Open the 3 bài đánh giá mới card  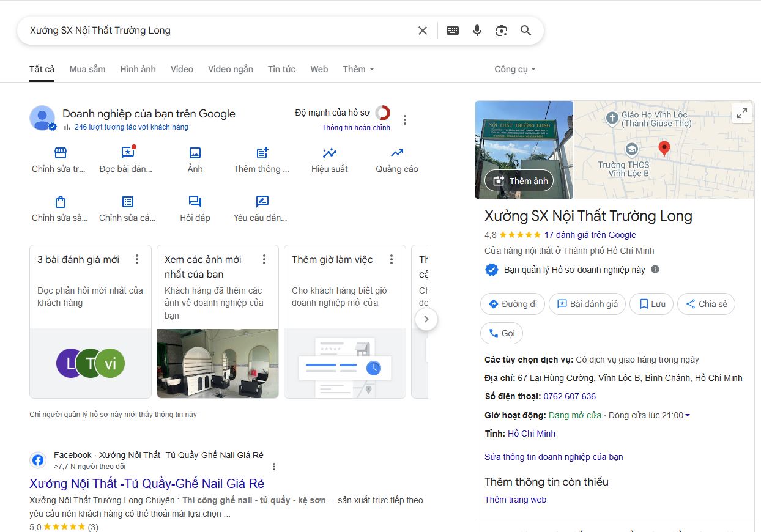tap(91, 322)
